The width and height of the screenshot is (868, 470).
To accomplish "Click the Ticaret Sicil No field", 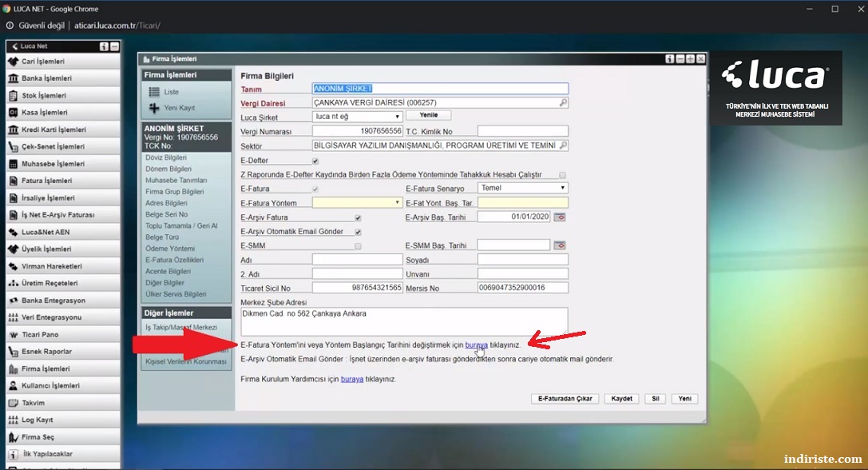I will pos(357,288).
